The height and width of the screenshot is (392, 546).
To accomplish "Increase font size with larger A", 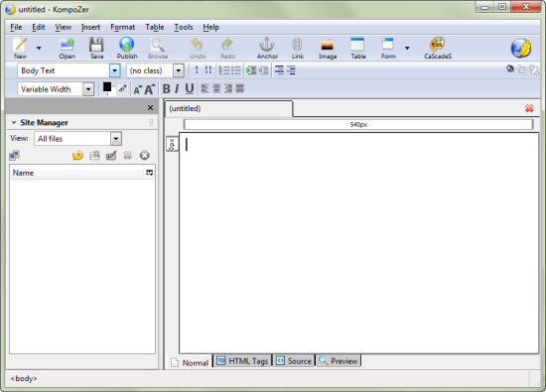I will point(150,89).
